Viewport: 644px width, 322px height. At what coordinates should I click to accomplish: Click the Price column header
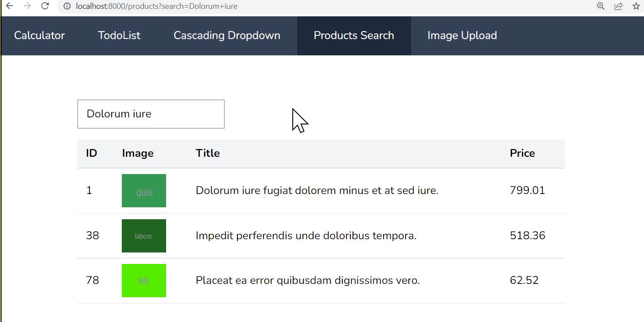pyautogui.click(x=522, y=153)
